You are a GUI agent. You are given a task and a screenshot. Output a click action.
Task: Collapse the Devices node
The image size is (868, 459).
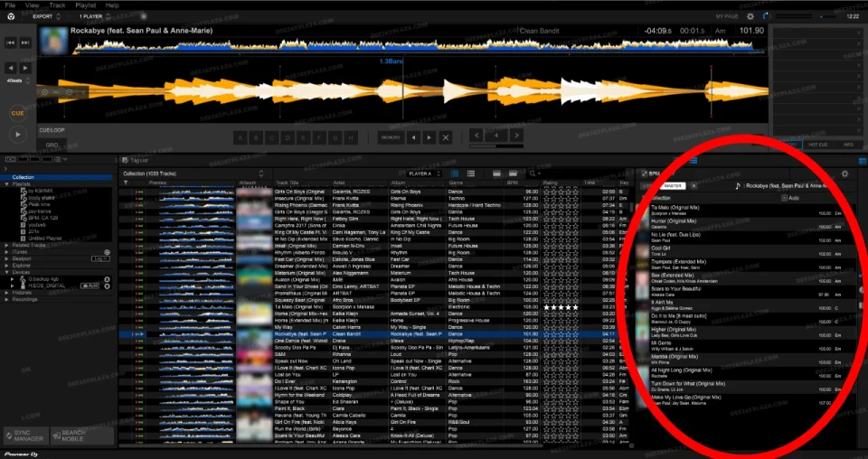coord(6,272)
